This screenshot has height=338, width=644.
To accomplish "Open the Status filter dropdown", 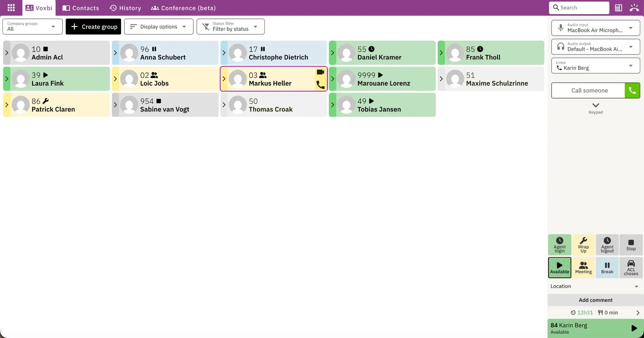I will [231, 26].
